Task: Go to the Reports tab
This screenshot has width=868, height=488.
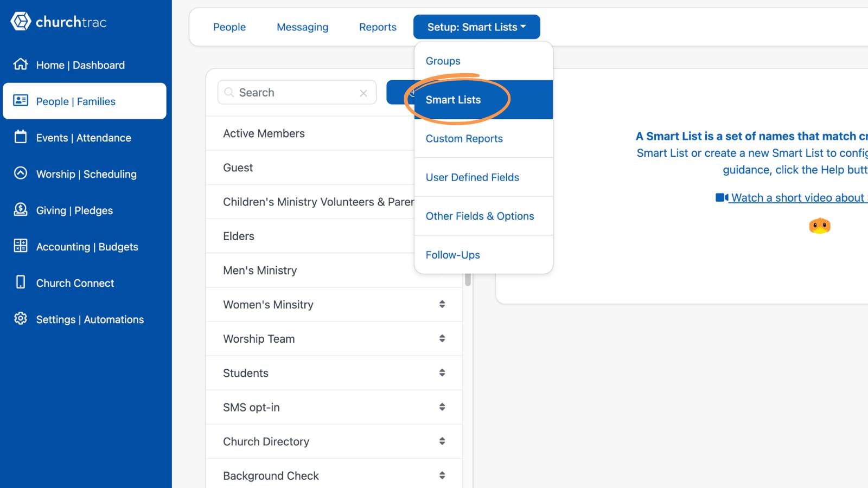Action: coord(378,27)
